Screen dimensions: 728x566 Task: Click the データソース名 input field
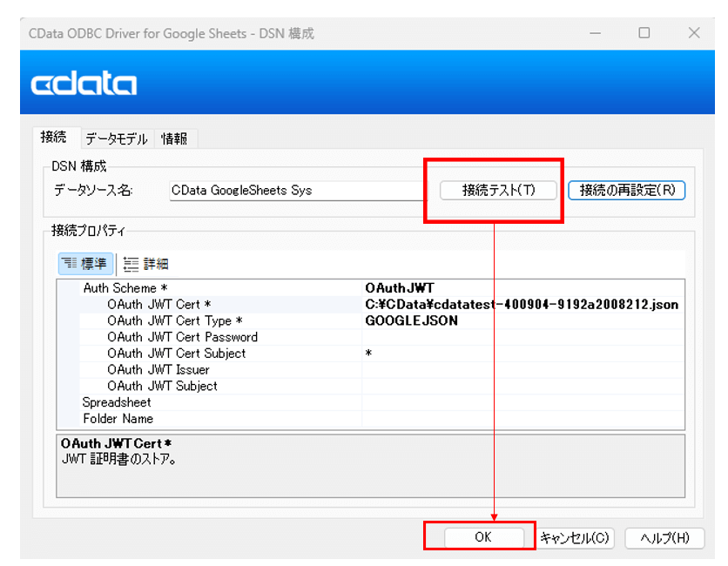coord(297,191)
